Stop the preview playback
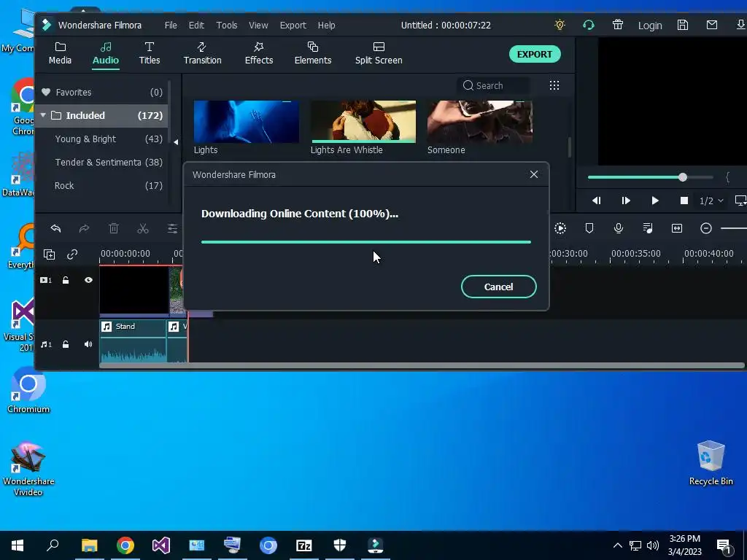The width and height of the screenshot is (747, 560). (x=684, y=201)
